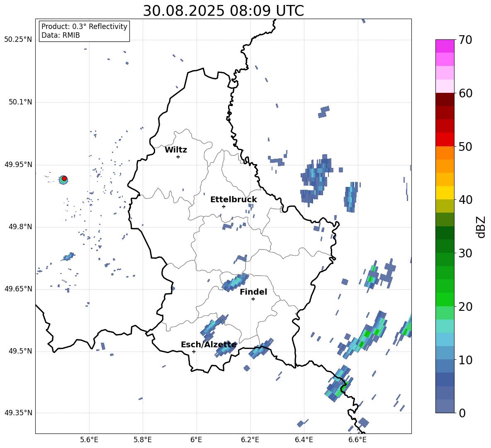
Task: Click the colorbar tick value 0
Action: coord(462,413)
